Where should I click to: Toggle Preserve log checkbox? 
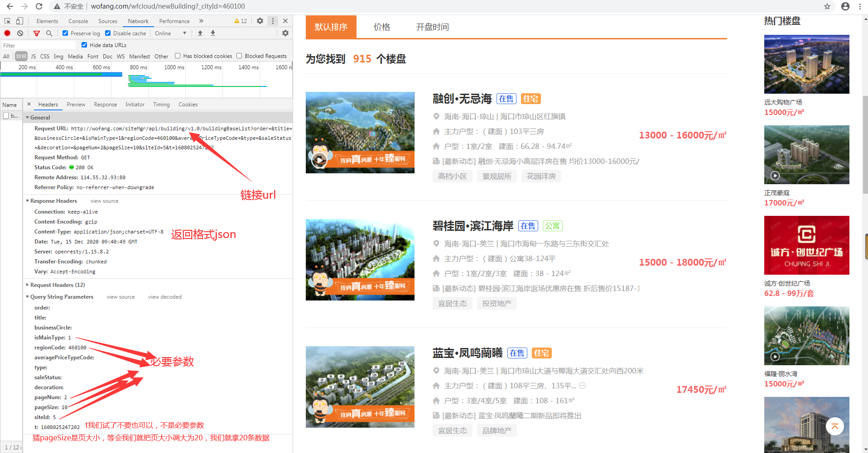click(x=65, y=33)
